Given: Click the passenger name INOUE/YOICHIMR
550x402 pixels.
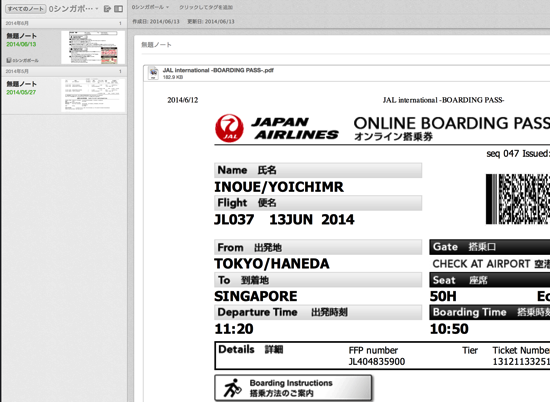Looking at the screenshot, I should click(279, 187).
